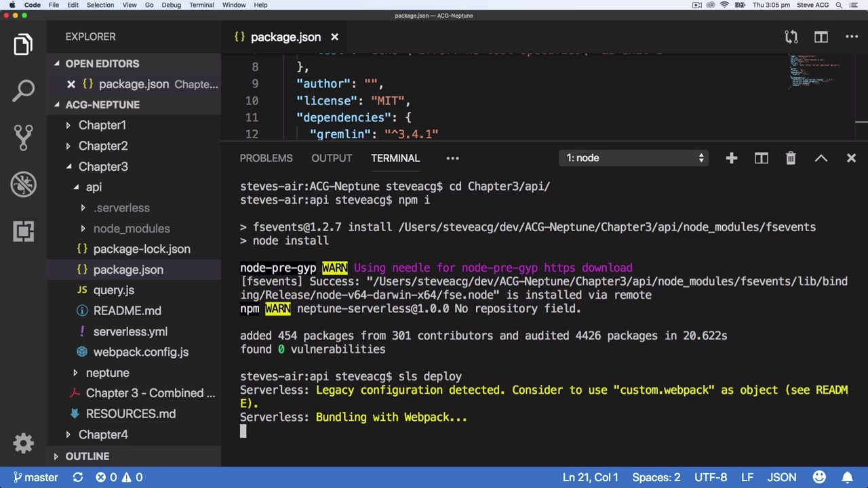
Task: Open serverless.yml in the explorer
Action: pyautogui.click(x=130, y=331)
